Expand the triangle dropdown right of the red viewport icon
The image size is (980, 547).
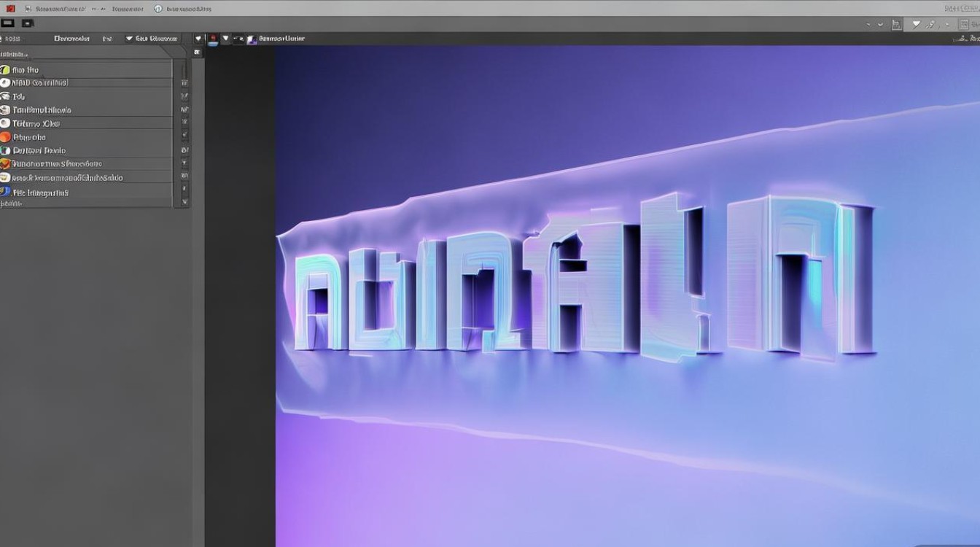225,39
